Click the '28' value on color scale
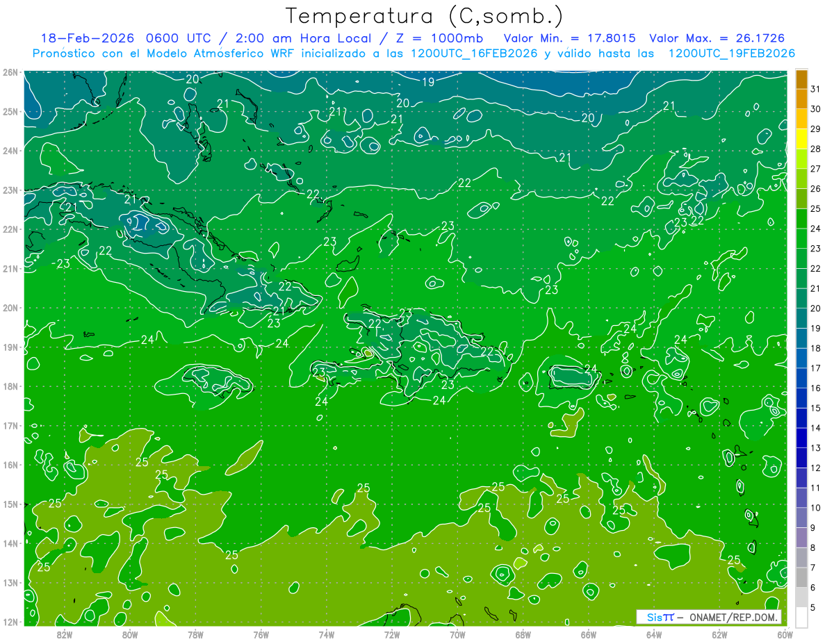Image resolution: width=834 pixels, height=644 pixels. [x=816, y=149]
